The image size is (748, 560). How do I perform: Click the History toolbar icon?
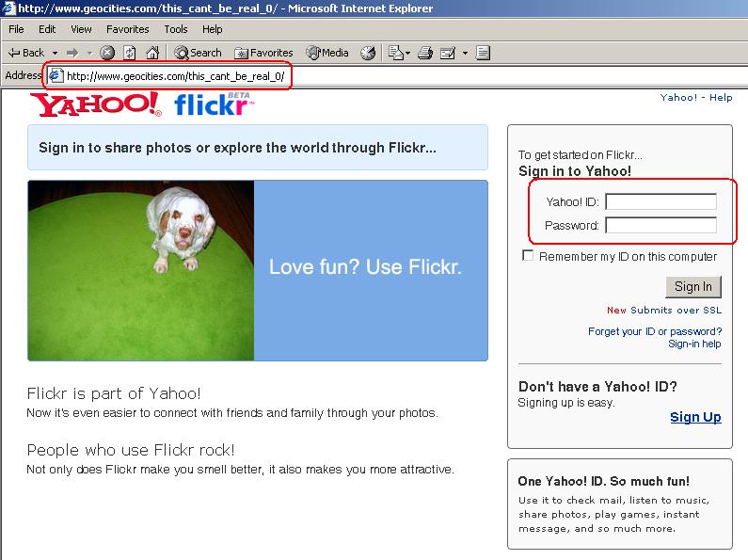pos(368,53)
